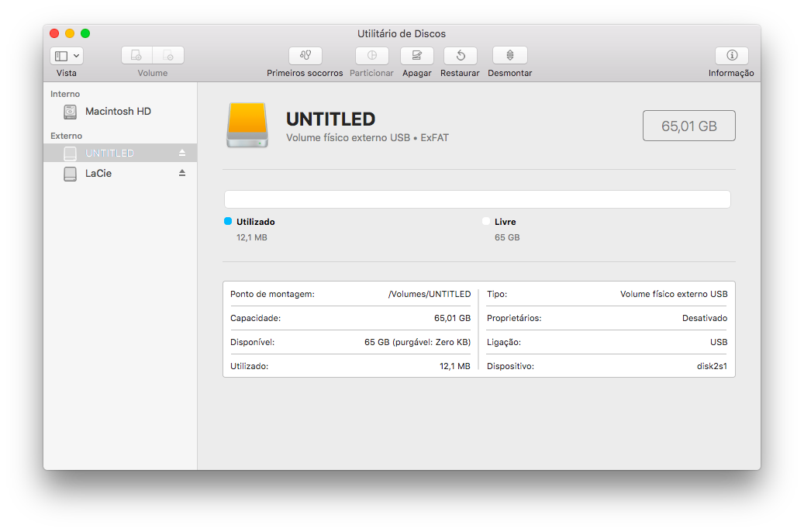Minimize the Utilitário de Discos window

point(70,33)
